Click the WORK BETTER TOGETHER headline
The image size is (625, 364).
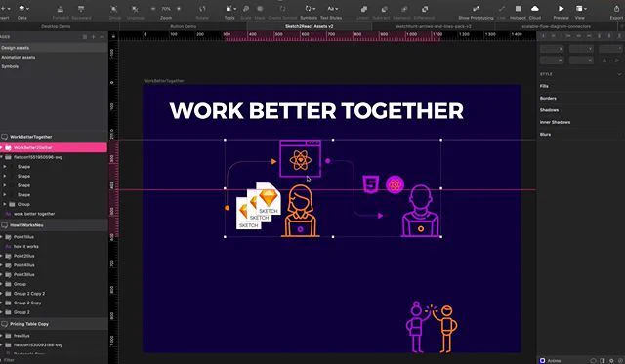tap(316, 110)
